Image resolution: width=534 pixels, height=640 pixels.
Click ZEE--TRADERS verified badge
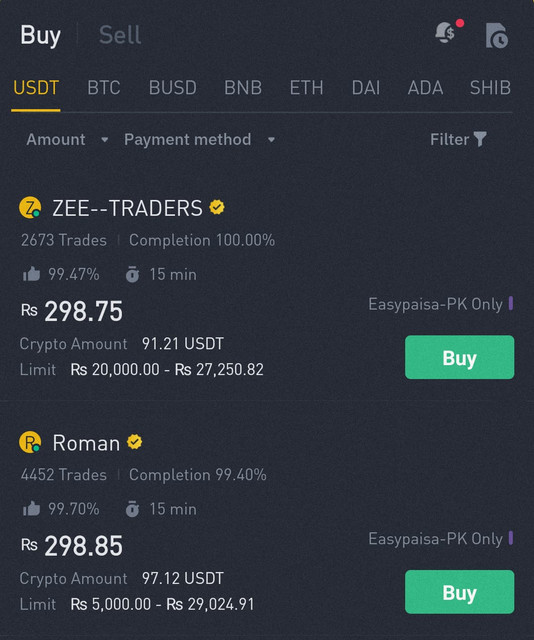pos(217,207)
